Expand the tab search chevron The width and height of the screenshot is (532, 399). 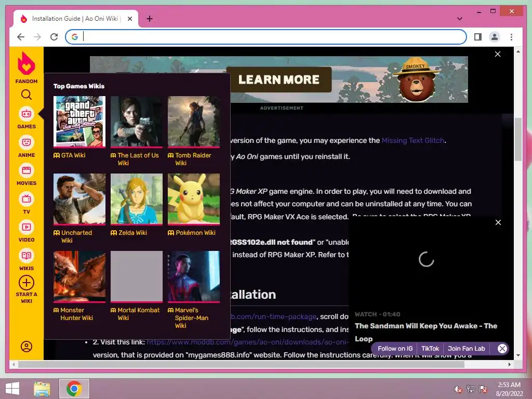pos(459,19)
